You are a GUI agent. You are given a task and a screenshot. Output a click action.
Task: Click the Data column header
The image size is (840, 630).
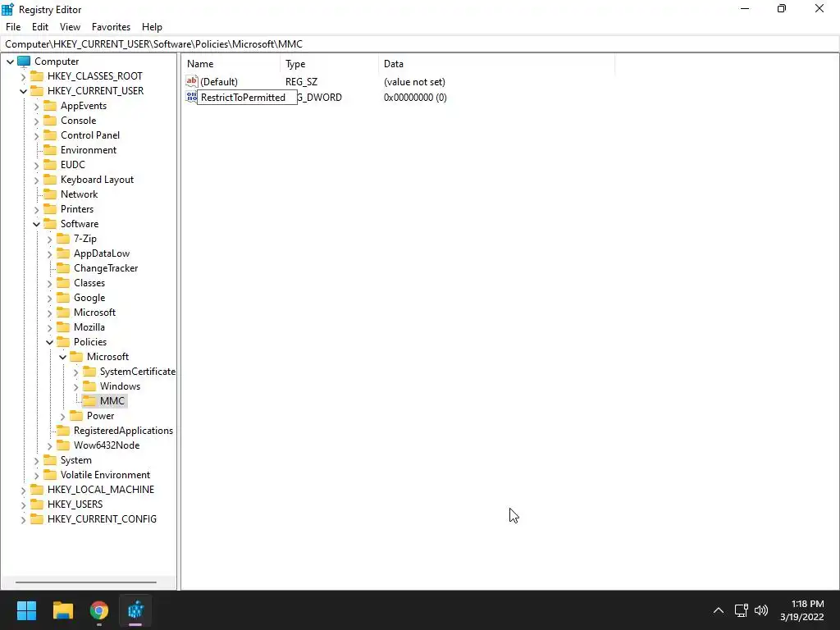coord(496,64)
